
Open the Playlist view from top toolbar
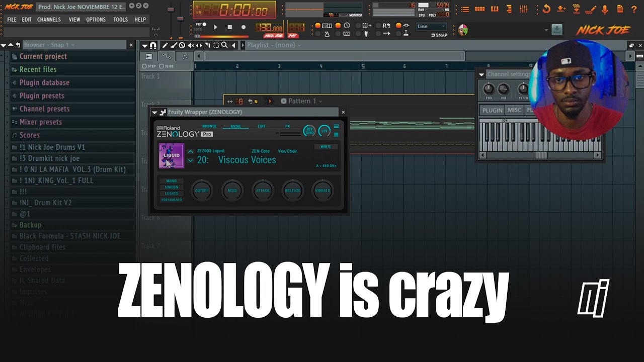(465, 9)
